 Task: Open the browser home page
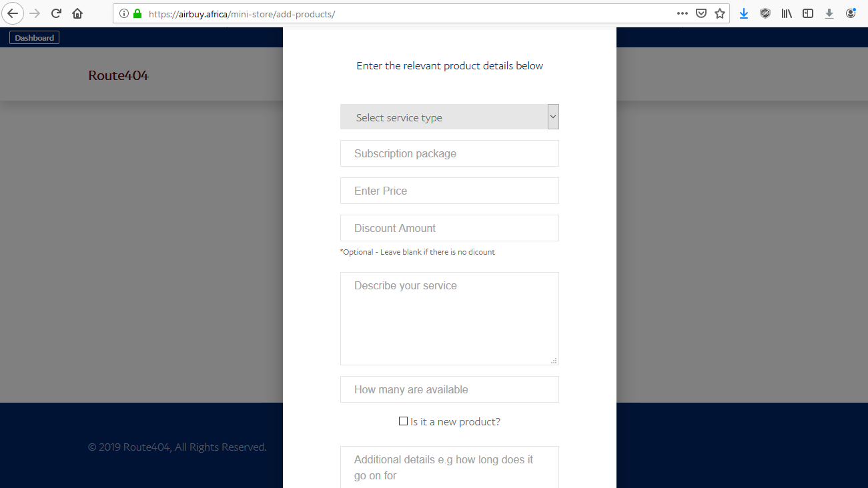click(x=77, y=13)
